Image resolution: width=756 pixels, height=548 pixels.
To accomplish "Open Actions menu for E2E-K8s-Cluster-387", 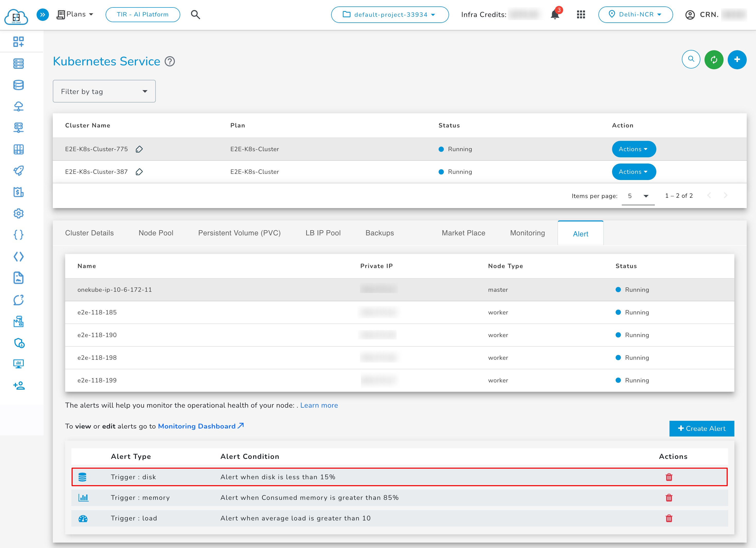I will (x=634, y=172).
